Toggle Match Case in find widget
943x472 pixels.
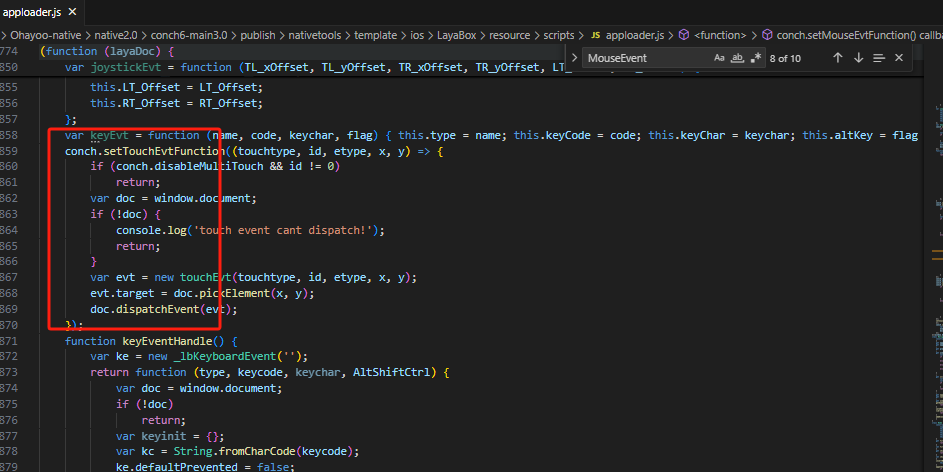pos(719,58)
